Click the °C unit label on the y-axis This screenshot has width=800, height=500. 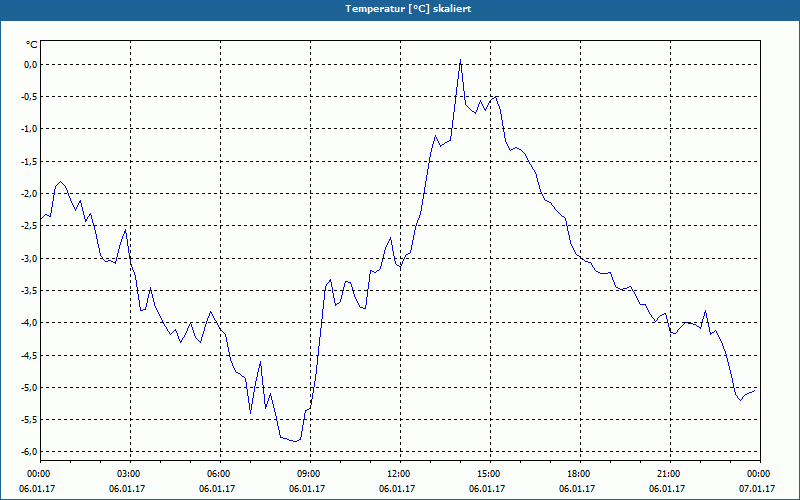tap(32, 45)
